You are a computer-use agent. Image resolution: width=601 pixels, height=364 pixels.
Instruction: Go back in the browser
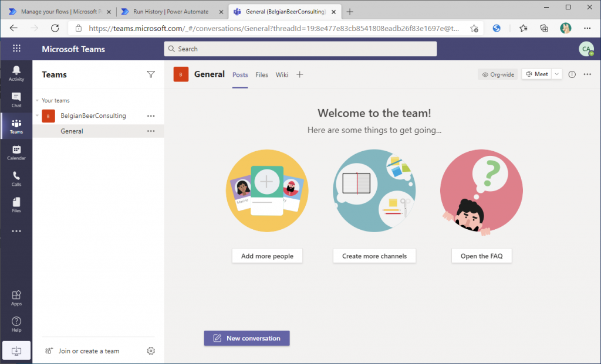pos(14,28)
